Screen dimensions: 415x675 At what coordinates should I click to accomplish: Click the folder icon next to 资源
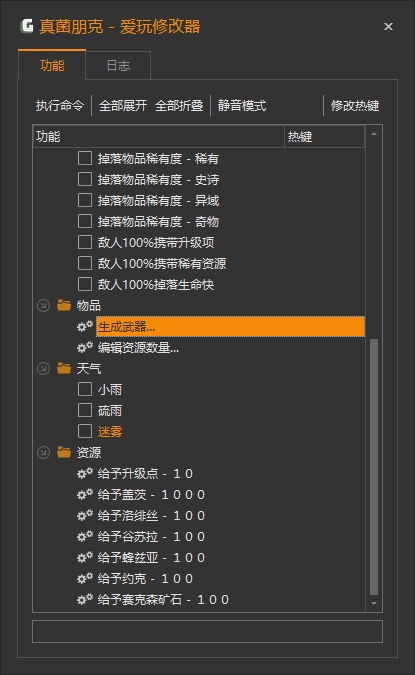coord(64,452)
